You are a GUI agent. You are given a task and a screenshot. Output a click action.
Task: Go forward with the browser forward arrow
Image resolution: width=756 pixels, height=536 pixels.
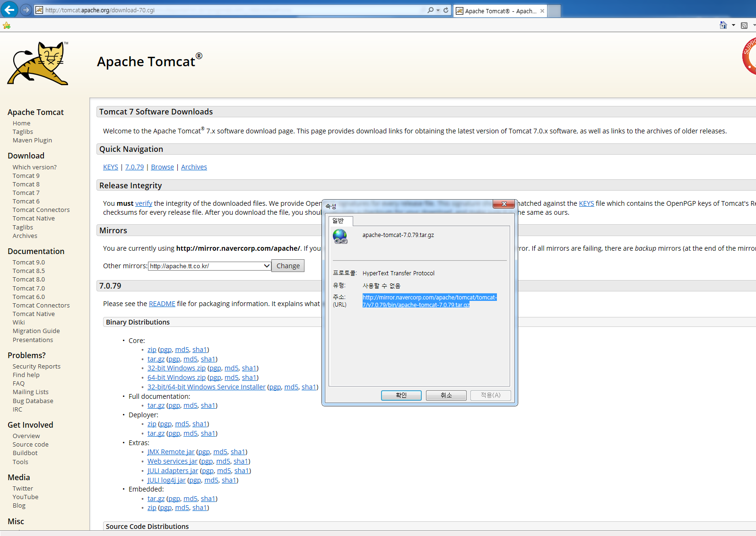click(x=26, y=9)
